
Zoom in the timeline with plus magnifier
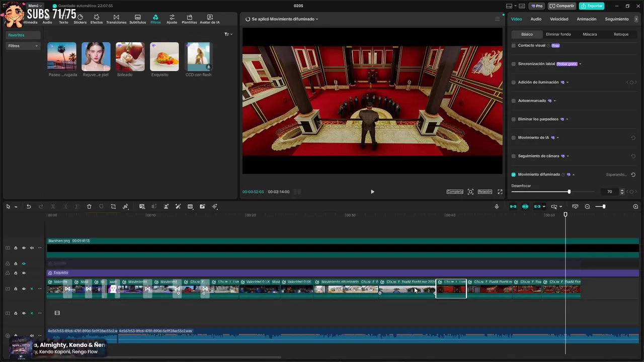(x=635, y=207)
